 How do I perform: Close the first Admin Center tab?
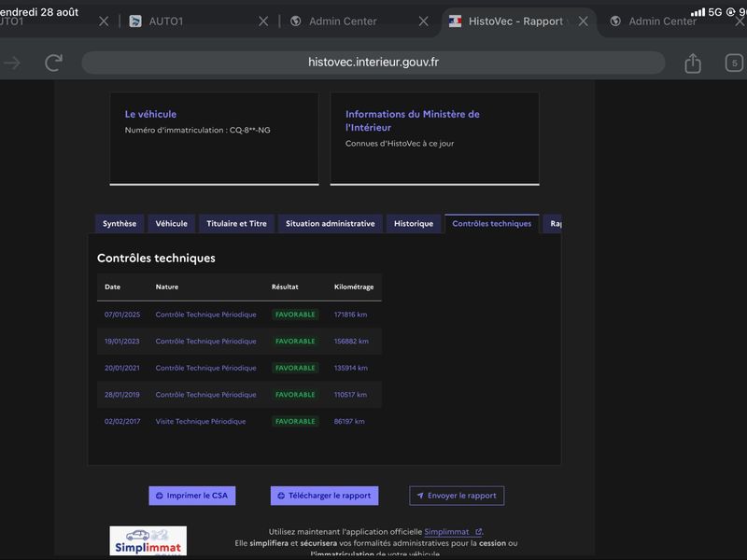(x=423, y=21)
